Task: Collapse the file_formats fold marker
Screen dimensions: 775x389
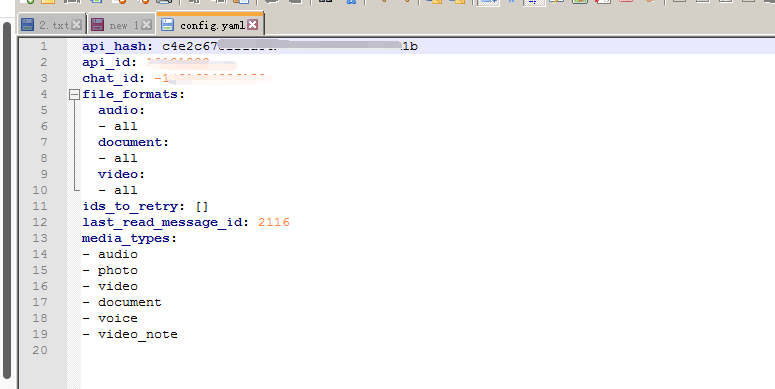Action: coord(74,94)
